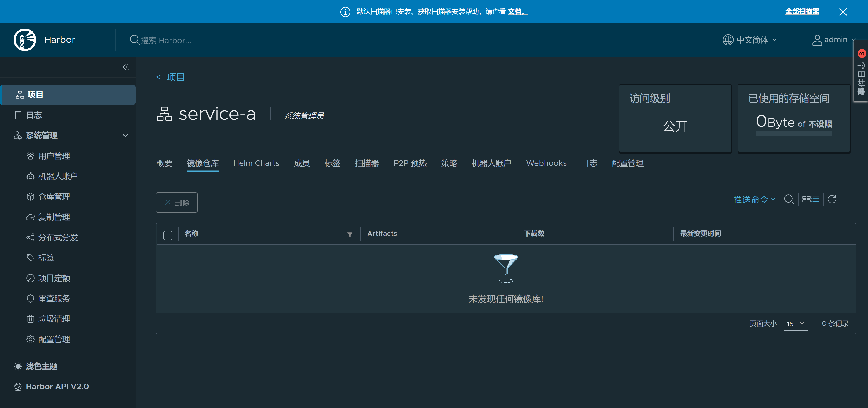Viewport: 868px width, 408px height.
Task: Collapse the 系统管理 menu section
Action: click(125, 136)
